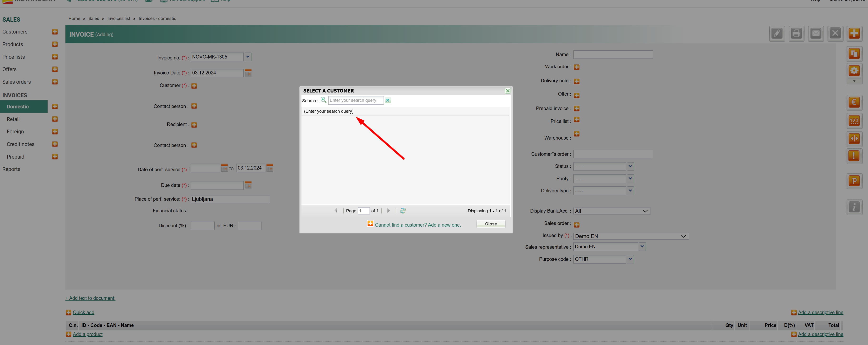Clear the search query with X icon
Screen dimensions: 868x345
pyautogui.click(x=388, y=100)
